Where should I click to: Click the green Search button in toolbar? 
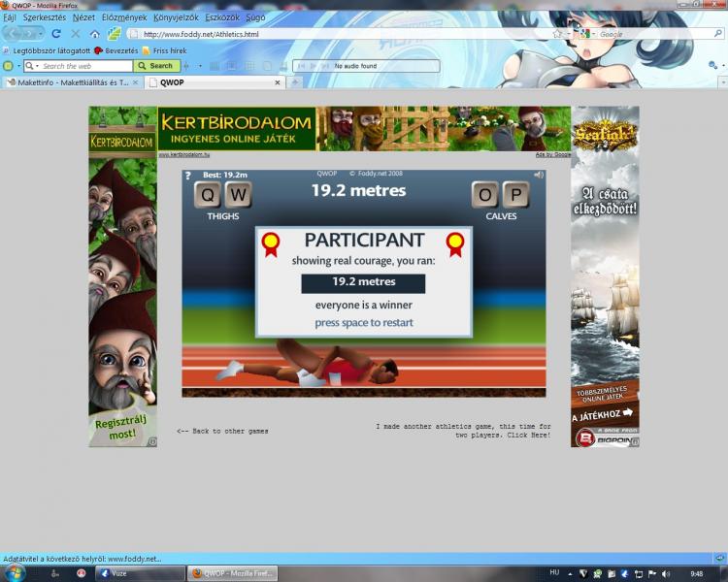155,66
